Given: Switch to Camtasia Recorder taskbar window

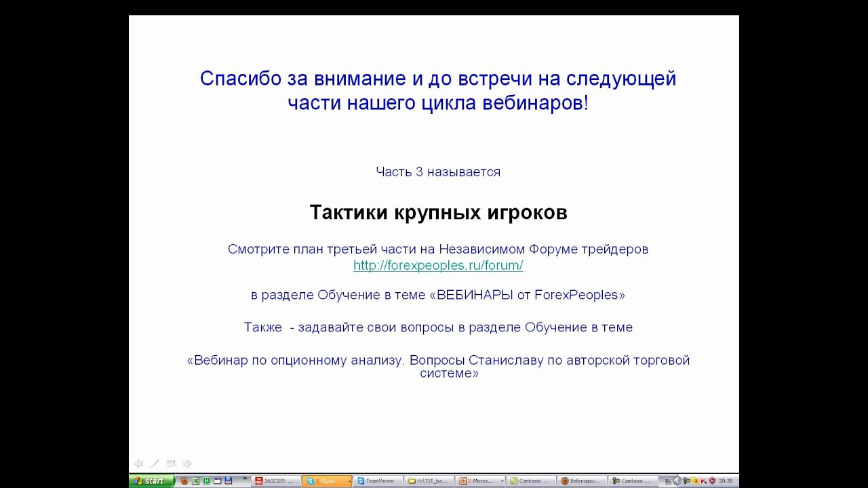Looking at the screenshot, I should click(633, 481).
